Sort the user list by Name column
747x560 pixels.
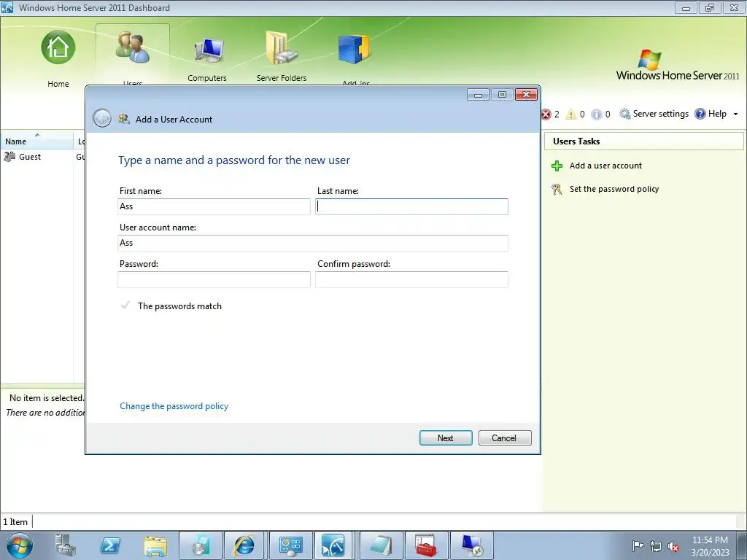click(37, 141)
